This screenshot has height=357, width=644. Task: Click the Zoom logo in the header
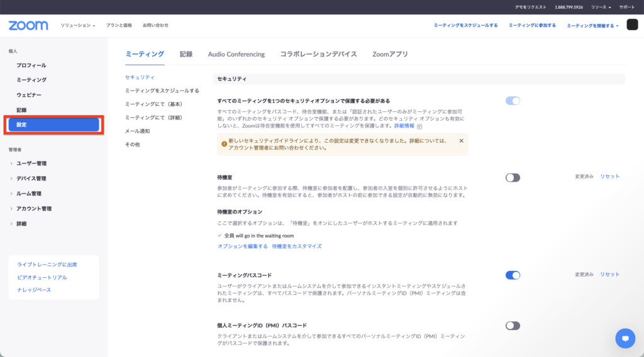[x=28, y=25]
